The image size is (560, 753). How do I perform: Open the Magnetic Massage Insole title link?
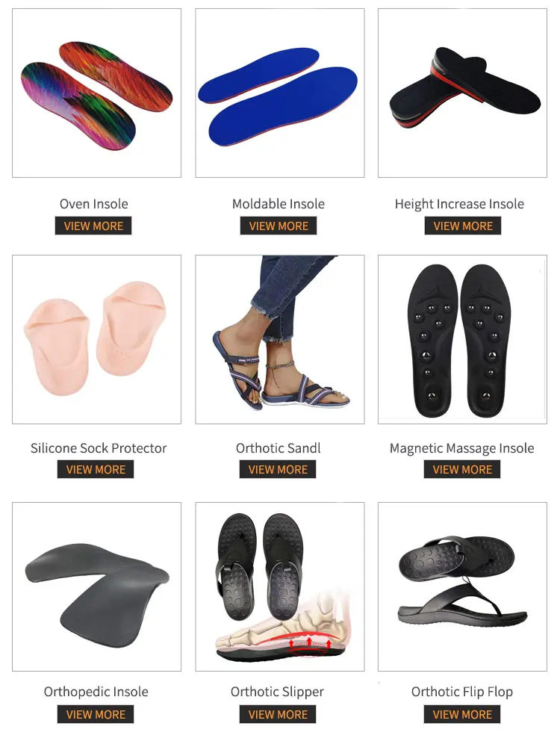click(x=461, y=448)
